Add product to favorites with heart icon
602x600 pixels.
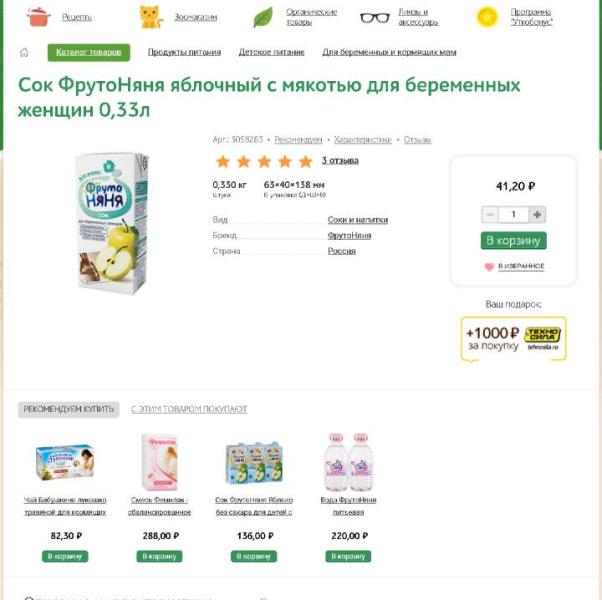pos(490,267)
